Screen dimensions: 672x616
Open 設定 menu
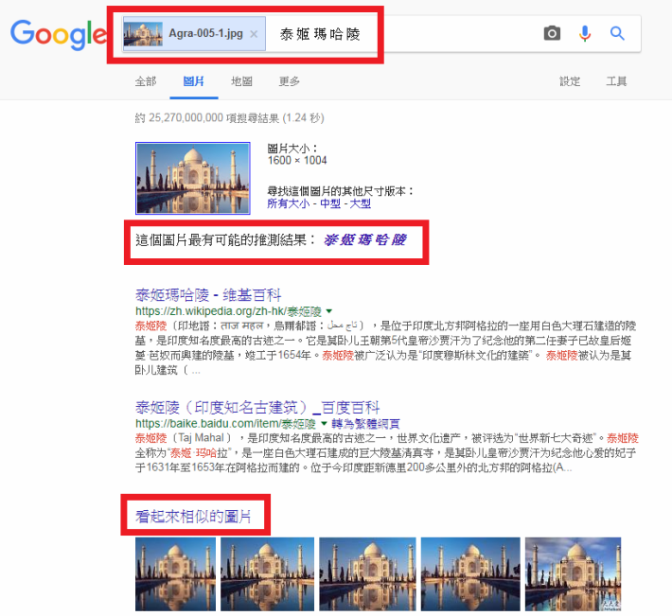[570, 81]
